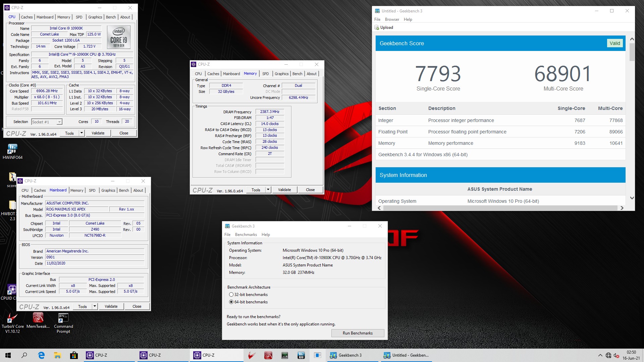Open Browser menu in Untitled Geekbench window
The width and height of the screenshot is (644, 362).
392,19
